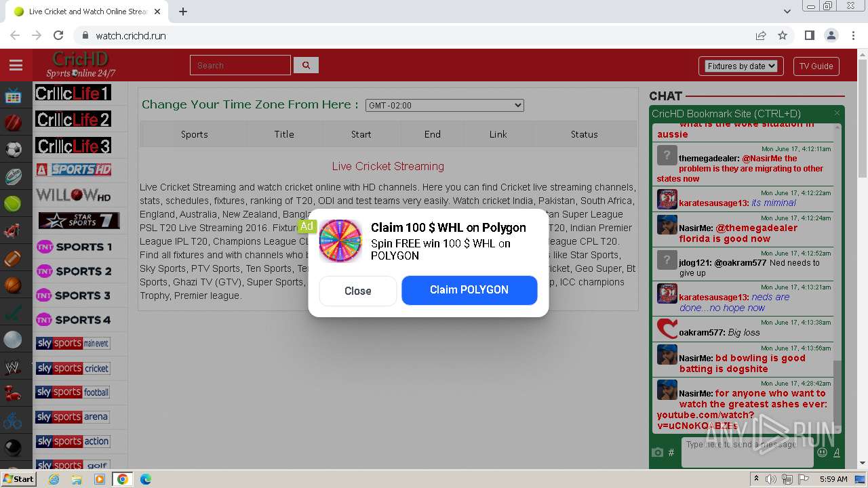Click the chat scrollbar thumb

[837, 394]
